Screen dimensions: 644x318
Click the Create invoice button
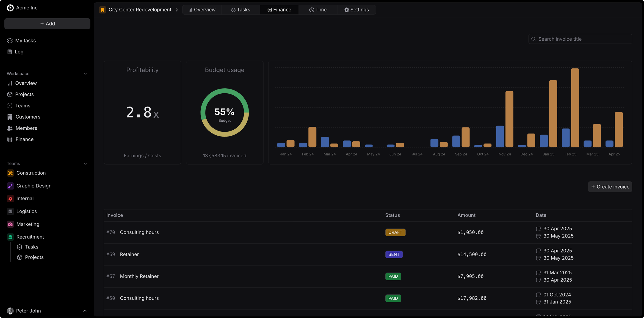[610, 187]
